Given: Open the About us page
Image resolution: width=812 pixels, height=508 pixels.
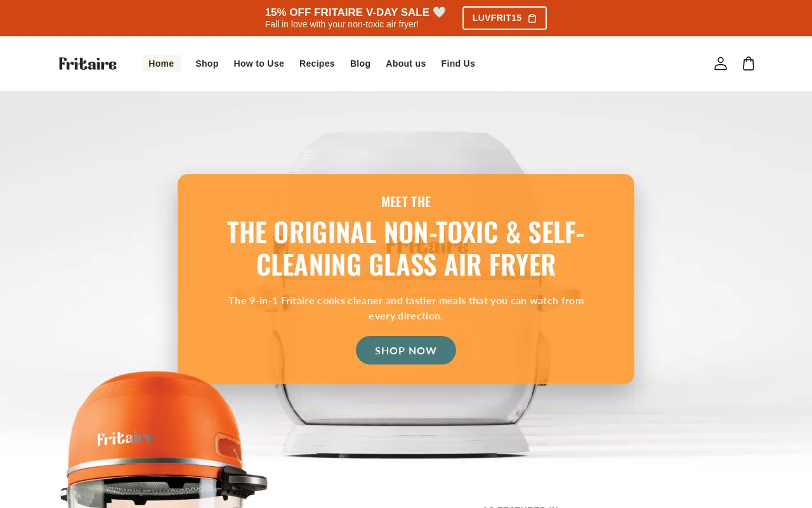Looking at the screenshot, I should 406,63.
